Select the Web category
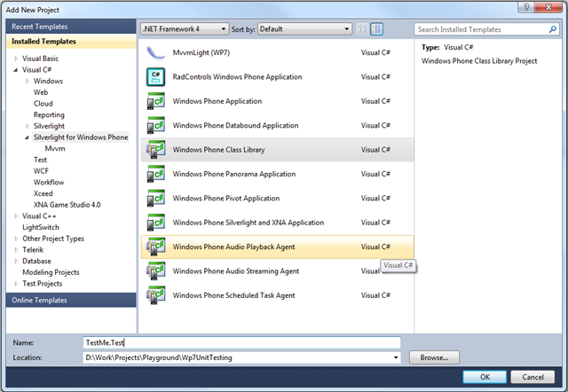568x392 pixels. [x=41, y=92]
